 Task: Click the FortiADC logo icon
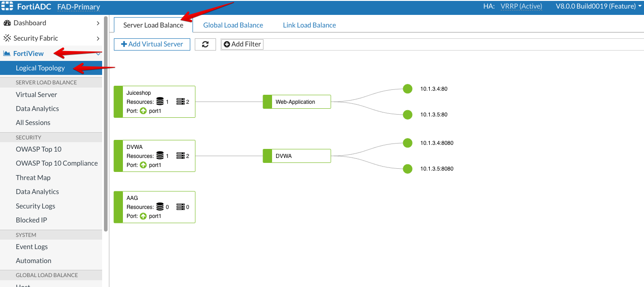[x=7, y=7]
